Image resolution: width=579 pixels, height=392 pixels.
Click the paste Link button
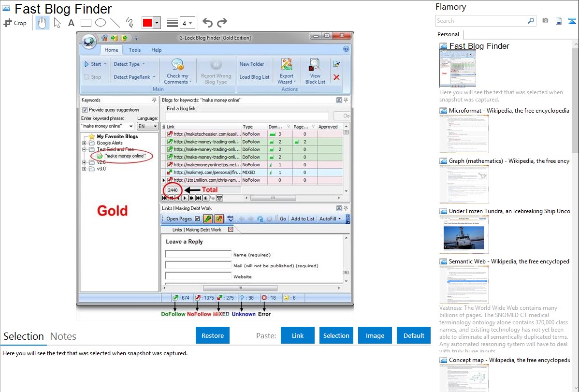click(298, 335)
